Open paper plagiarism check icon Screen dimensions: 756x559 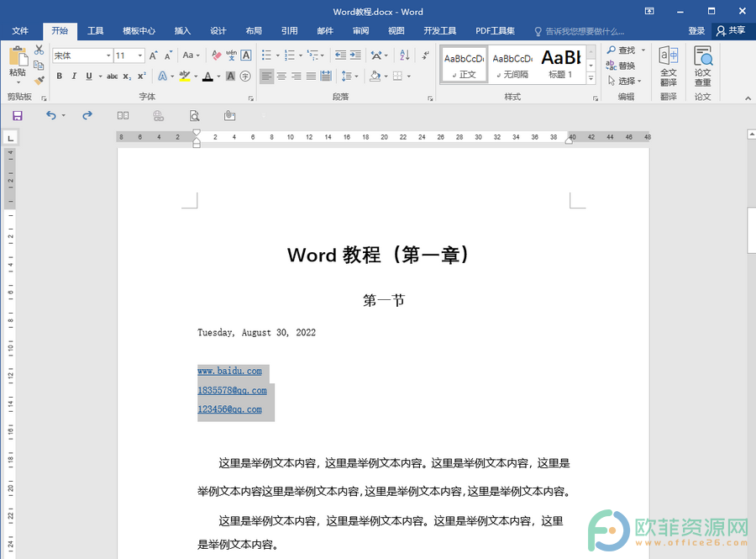click(703, 66)
